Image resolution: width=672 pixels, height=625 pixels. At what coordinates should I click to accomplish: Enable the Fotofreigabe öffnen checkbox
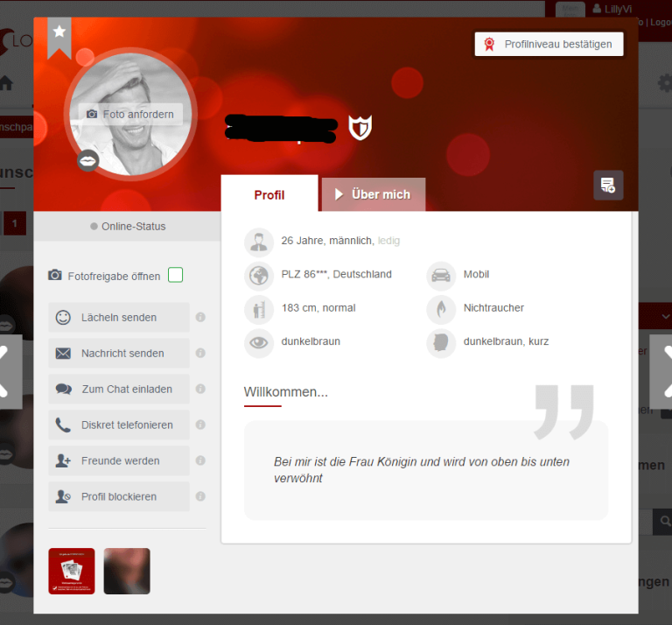(x=175, y=276)
